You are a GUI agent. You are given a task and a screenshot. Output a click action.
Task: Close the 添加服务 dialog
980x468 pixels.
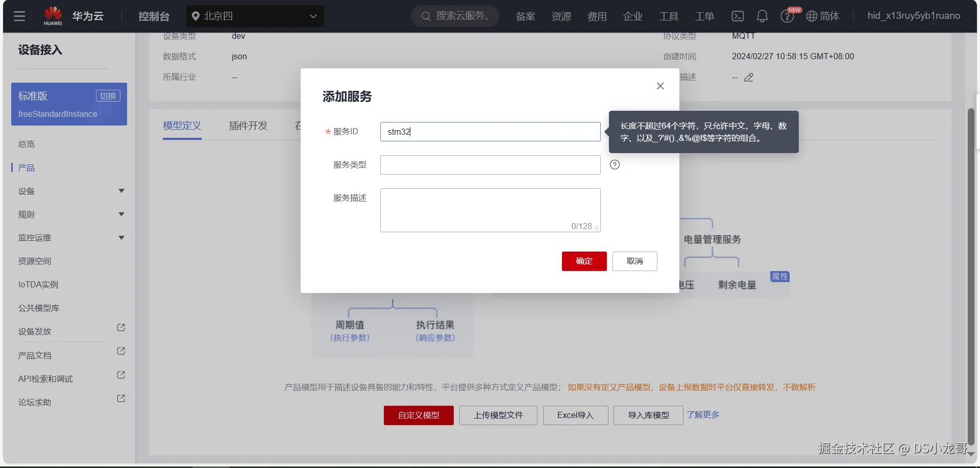[x=660, y=86]
